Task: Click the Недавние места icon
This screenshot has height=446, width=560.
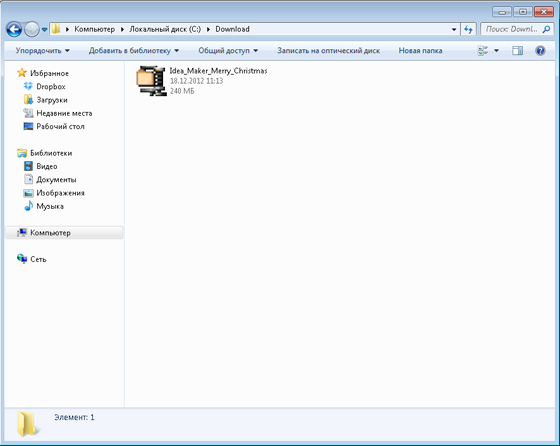Action: point(28,113)
